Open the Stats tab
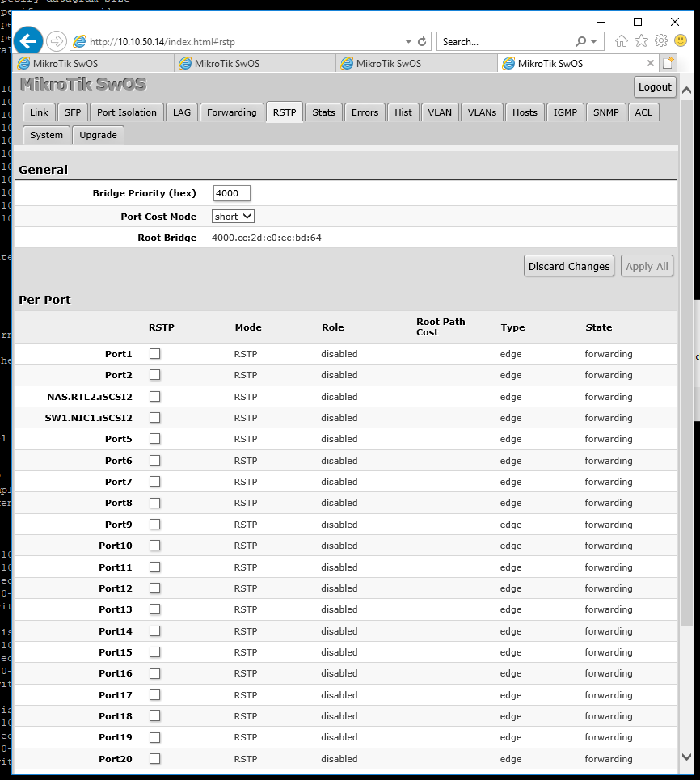The height and width of the screenshot is (780, 700). pos(324,112)
